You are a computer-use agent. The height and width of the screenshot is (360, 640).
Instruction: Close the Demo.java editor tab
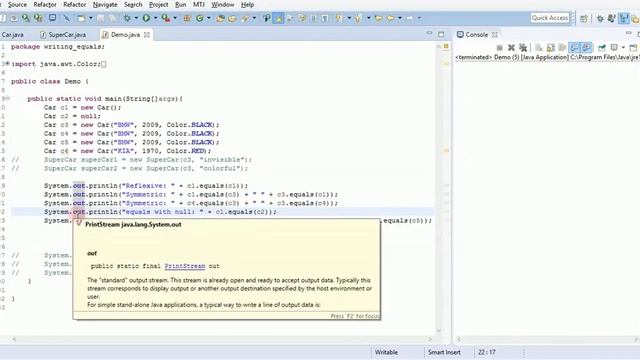point(147,35)
